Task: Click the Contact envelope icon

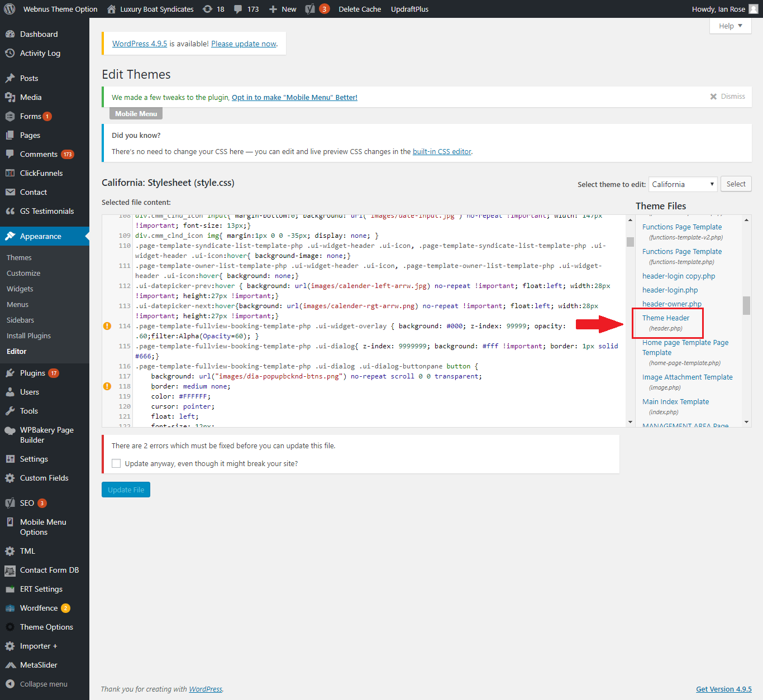Action: click(10, 192)
